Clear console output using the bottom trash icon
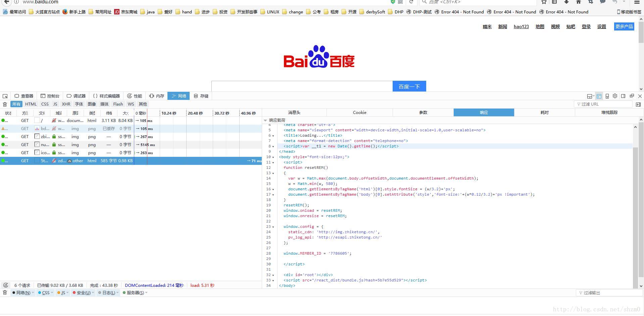This screenshot has height=316, width=644. (5, 293)
